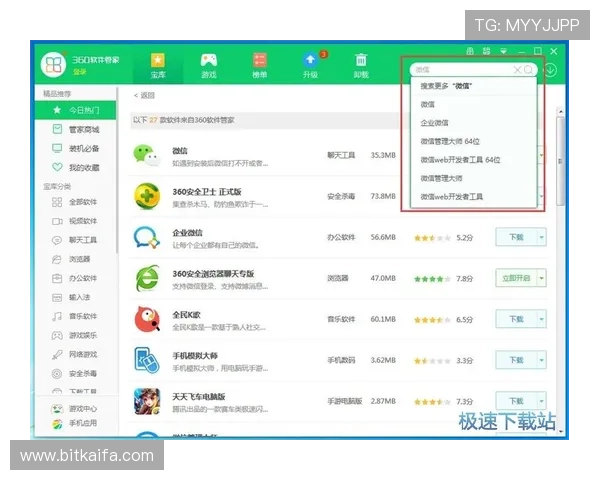Select the 微信 search suggestion
600x480 pixels.
473,104
